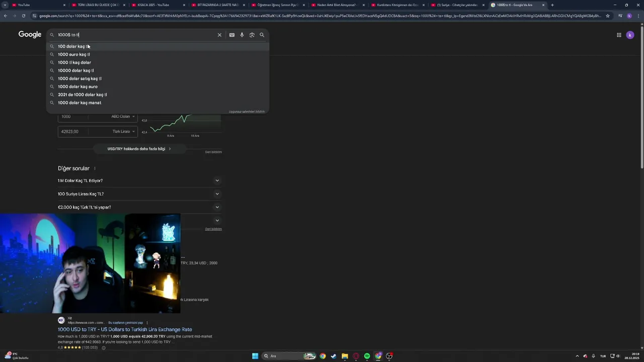Go back to the previous page

(x=6, y=16)
